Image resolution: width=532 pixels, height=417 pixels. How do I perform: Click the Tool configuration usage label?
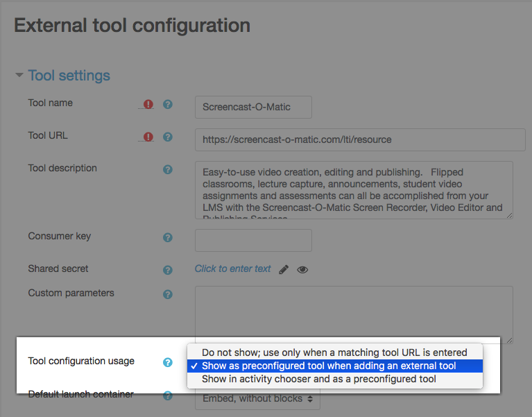click(x=81, y=361)
